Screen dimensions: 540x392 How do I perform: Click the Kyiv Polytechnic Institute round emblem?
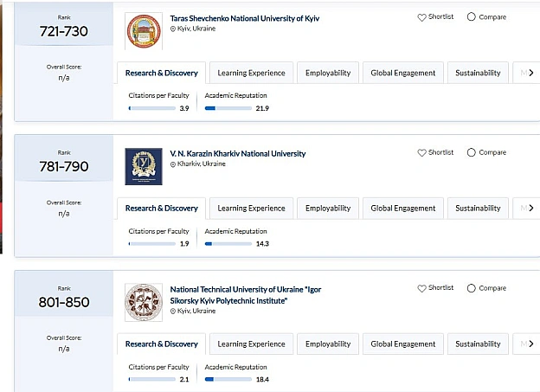(x=144, y=303)
